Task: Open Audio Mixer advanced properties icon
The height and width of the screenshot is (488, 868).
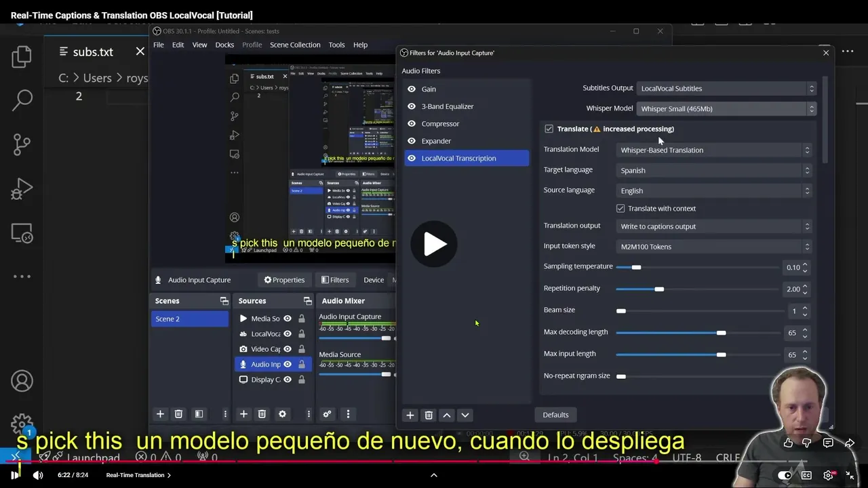Action: coord(327,414)
